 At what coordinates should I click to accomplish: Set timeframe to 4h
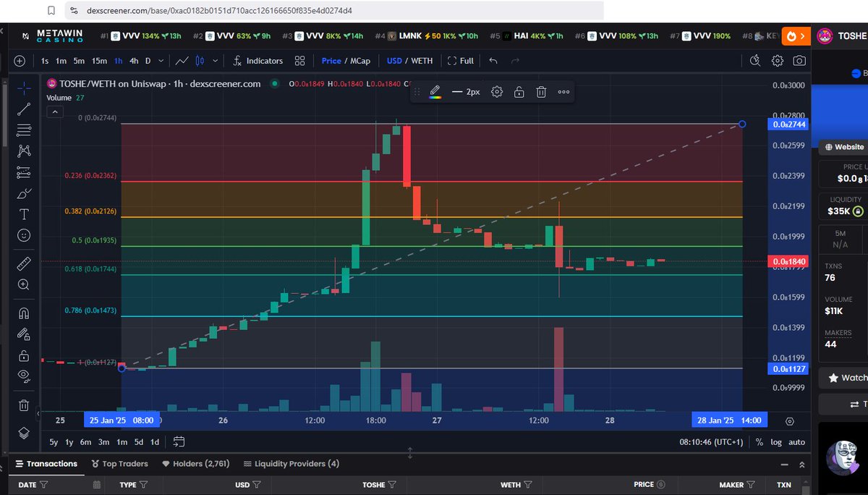pyautogui.click(x=134, y=61)
